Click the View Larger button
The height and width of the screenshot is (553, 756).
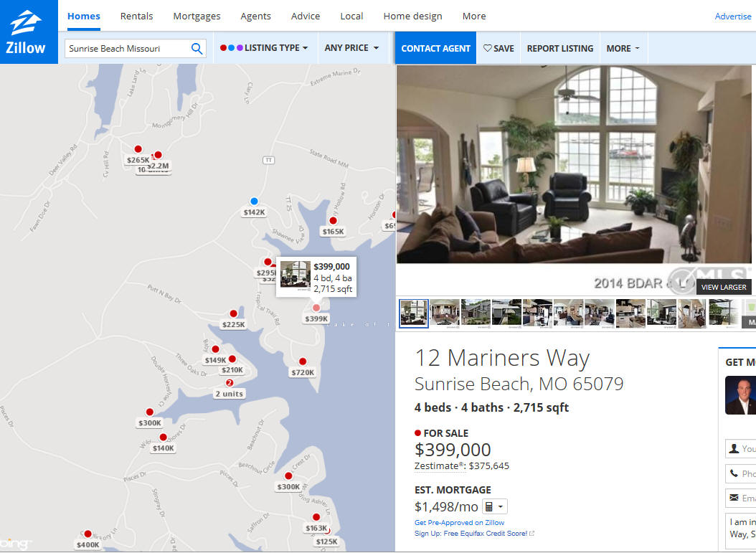coord(724,287)
